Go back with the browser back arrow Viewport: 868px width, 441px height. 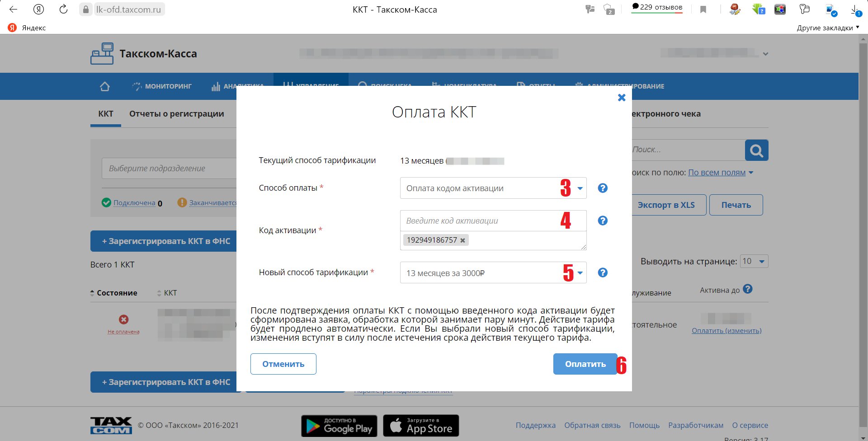(13, 9)
